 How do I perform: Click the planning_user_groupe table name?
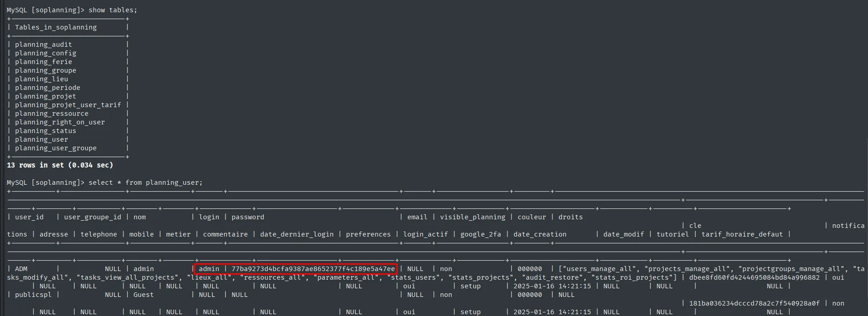[56, 148]
